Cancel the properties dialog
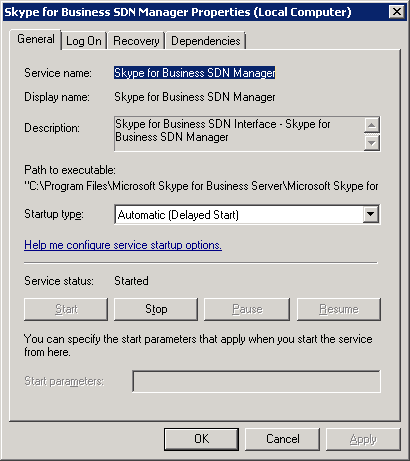This screenshot has height=461, width=410. 282,439
